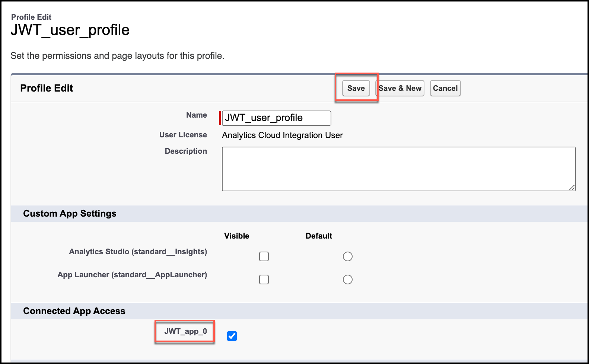Enable Visible for Analytics Studio
Screen dimensions: 589x364
click(264, 256)
